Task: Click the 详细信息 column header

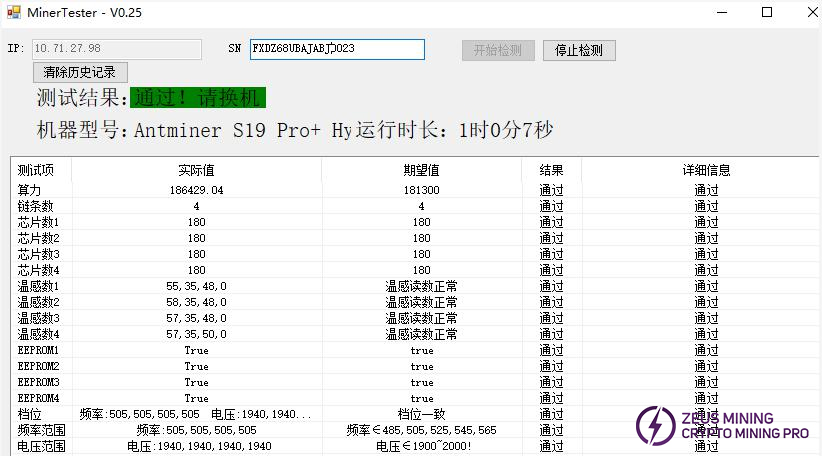Action: pos(706,170)
